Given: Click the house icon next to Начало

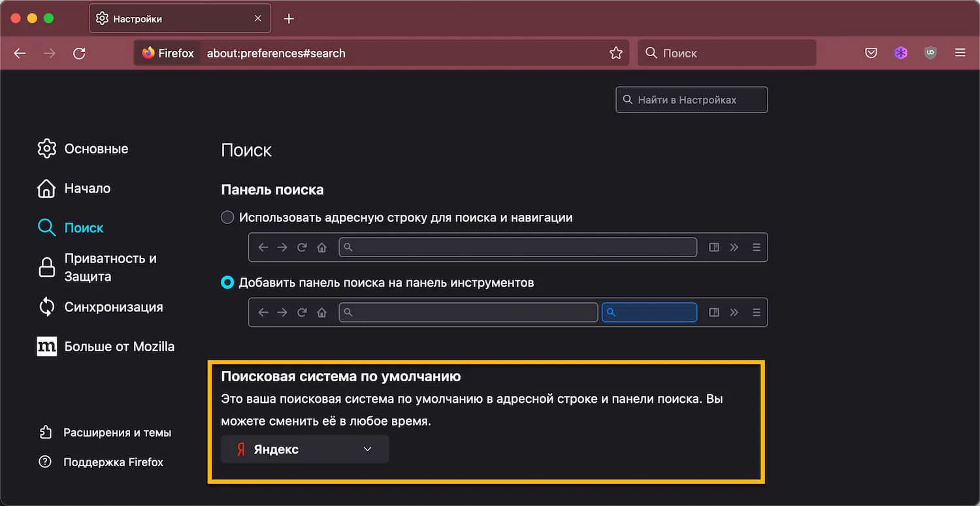Looking at the screenshot, I should (x=46, y=189).
